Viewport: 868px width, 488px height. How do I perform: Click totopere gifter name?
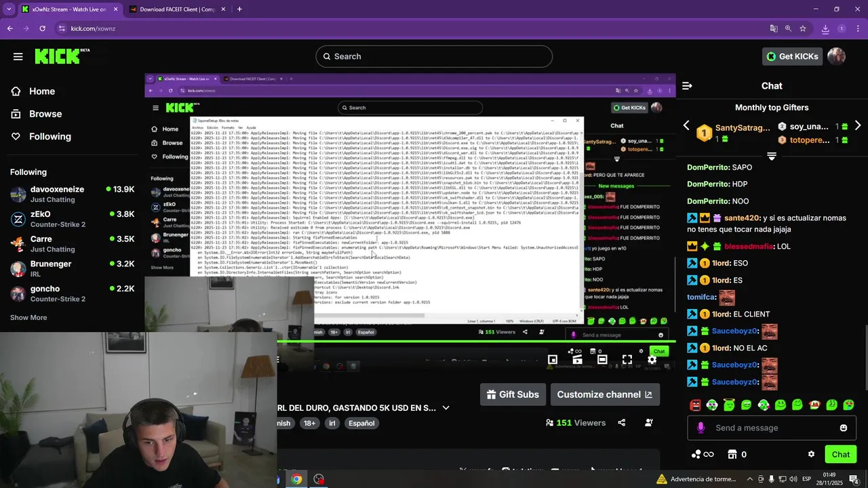810,140
